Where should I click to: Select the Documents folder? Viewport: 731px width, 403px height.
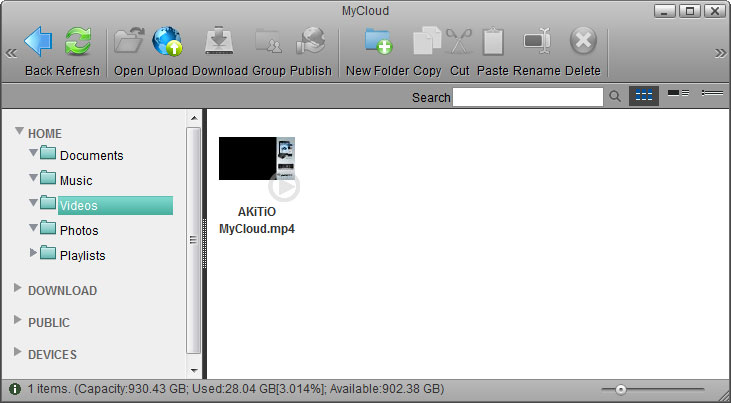point(91,156)
